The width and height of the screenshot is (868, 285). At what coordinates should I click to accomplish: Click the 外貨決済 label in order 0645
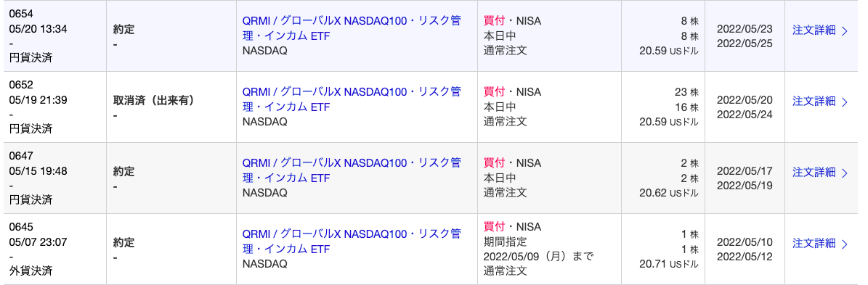coord(31,270)
